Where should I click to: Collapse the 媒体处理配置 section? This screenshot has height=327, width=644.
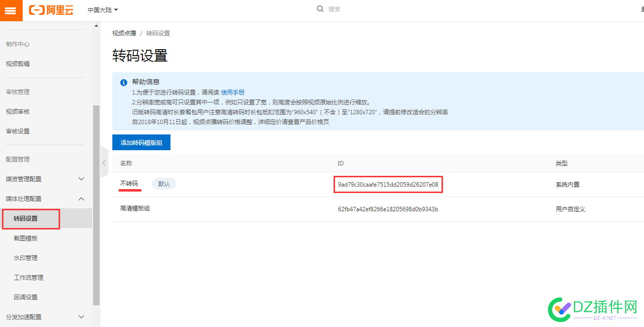pos(45,198)
